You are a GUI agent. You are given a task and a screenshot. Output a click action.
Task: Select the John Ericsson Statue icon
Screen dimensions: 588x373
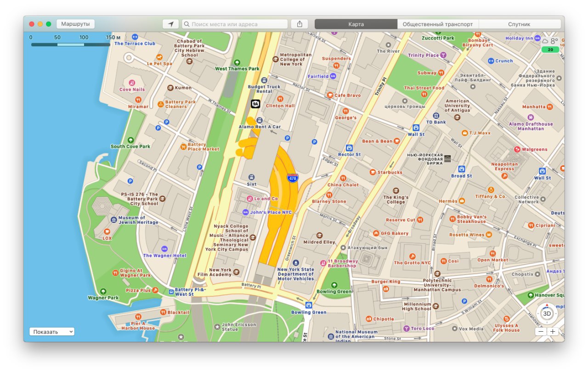(x=217, y=327)
